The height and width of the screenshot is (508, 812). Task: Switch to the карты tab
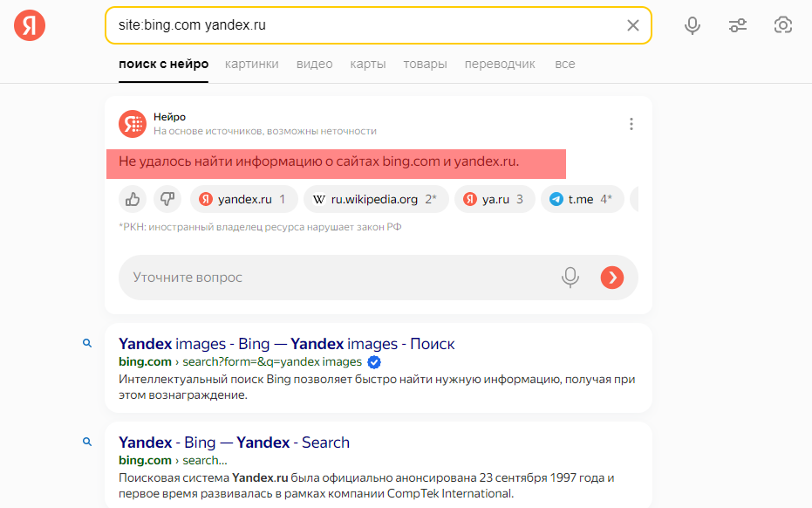click(x=368, y=64)
